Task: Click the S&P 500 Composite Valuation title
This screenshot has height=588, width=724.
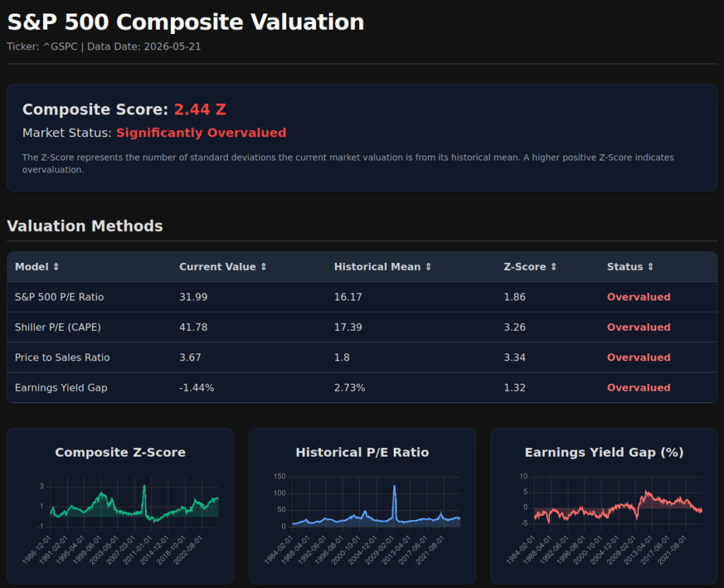Action: tap(186, 22)
